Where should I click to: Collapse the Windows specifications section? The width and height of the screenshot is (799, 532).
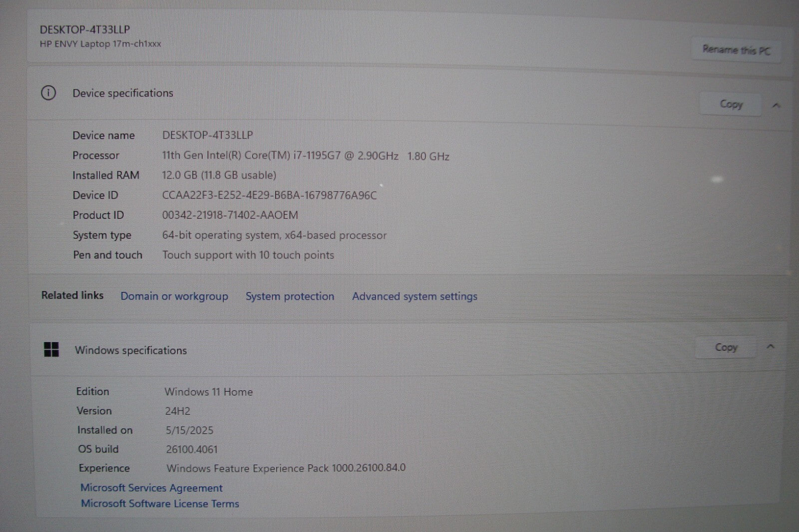(x=771, y=347)
